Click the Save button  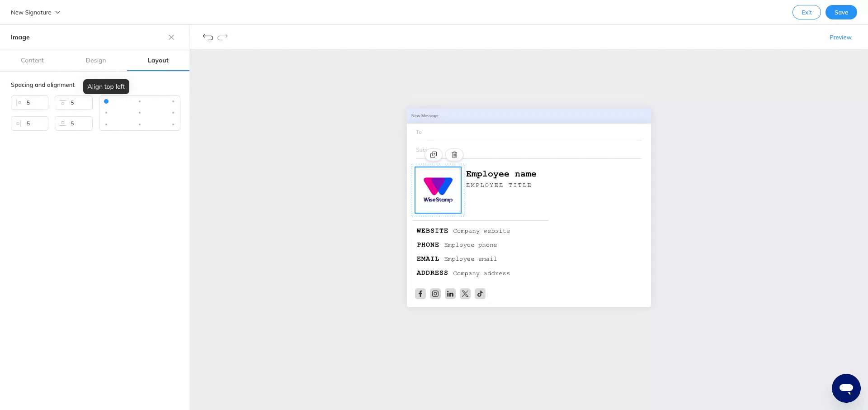(x=841, y=12)
